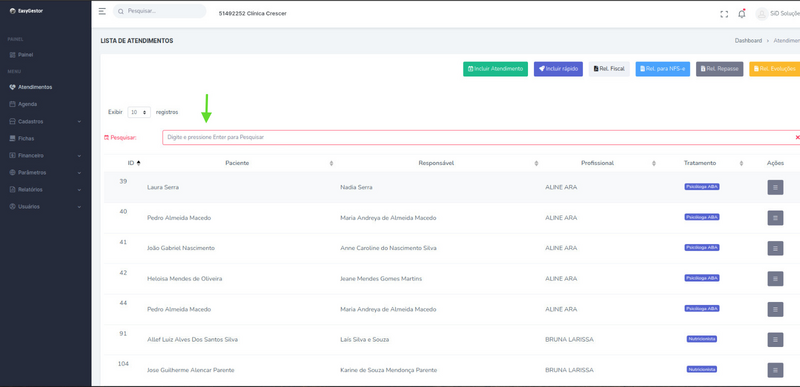Click the Incluir Atendimento green button
This screenshot has width=800, height=387.
pos(495,69)
